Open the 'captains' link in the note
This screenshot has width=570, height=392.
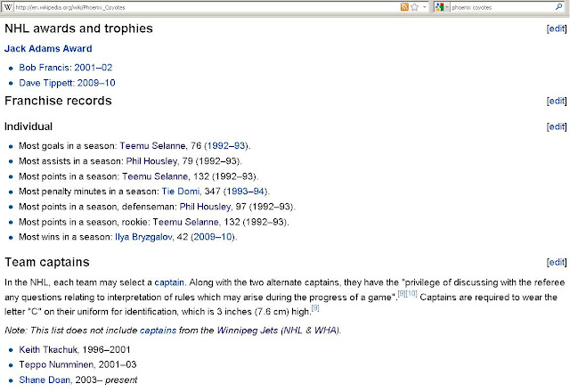coord(159,331)
